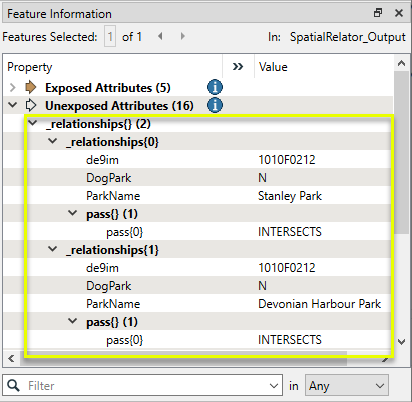
Task: Click info icon beside Unexposed Attributes
Action: 215,105
